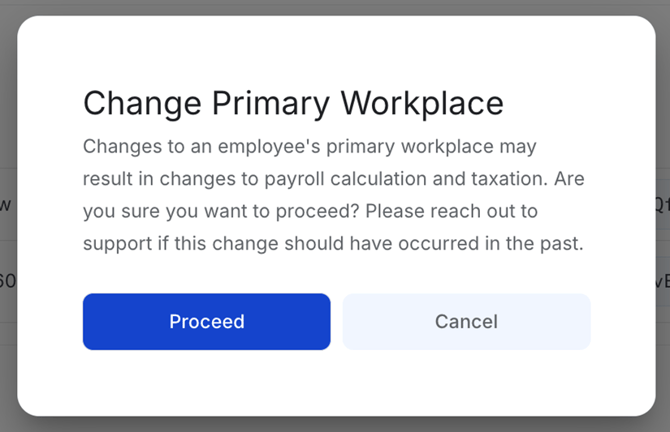Screen dimensions: 670x432
Task: Click the dimmed overlay below the dialog
Action: point(335,424)
